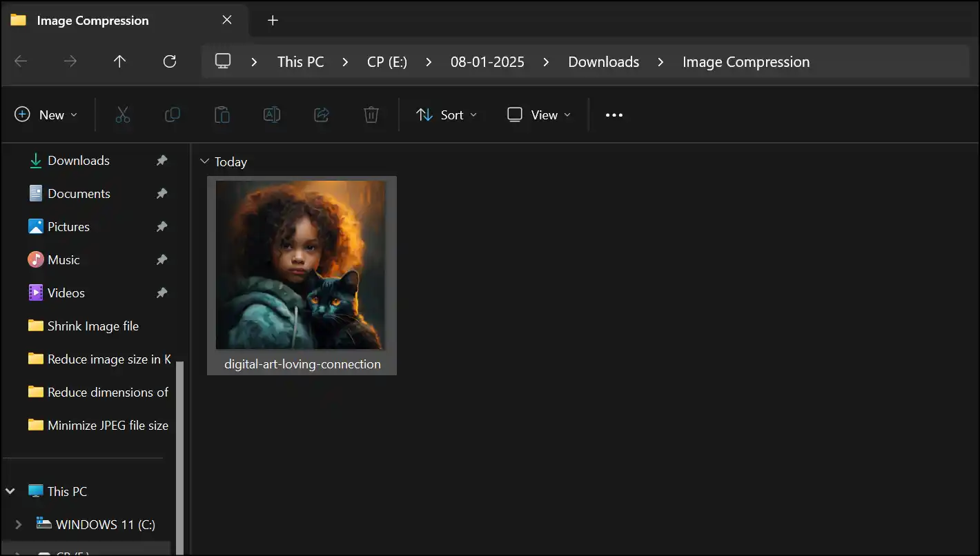Expand the WINDOWS 11 (C:) drive node
This screenshot has height=556, width=980.
[19, 524]
